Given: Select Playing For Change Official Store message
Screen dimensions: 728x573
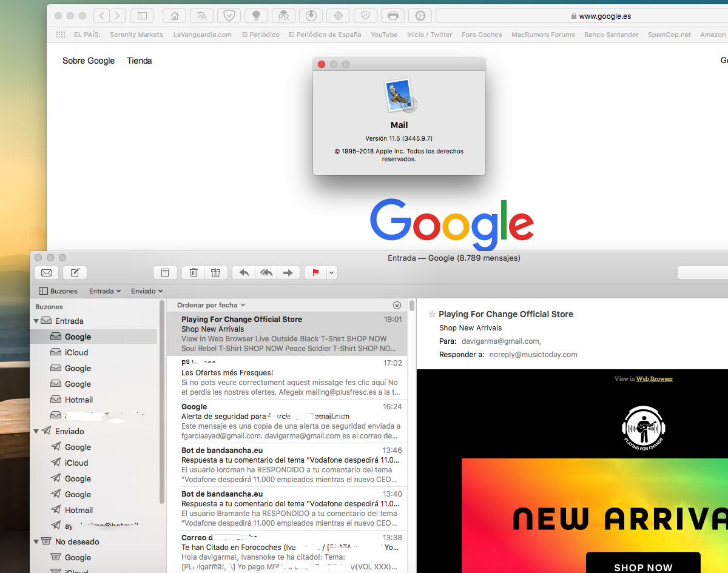Looking at the screenshot, I should pyautogui.click(x=287, y=333).
